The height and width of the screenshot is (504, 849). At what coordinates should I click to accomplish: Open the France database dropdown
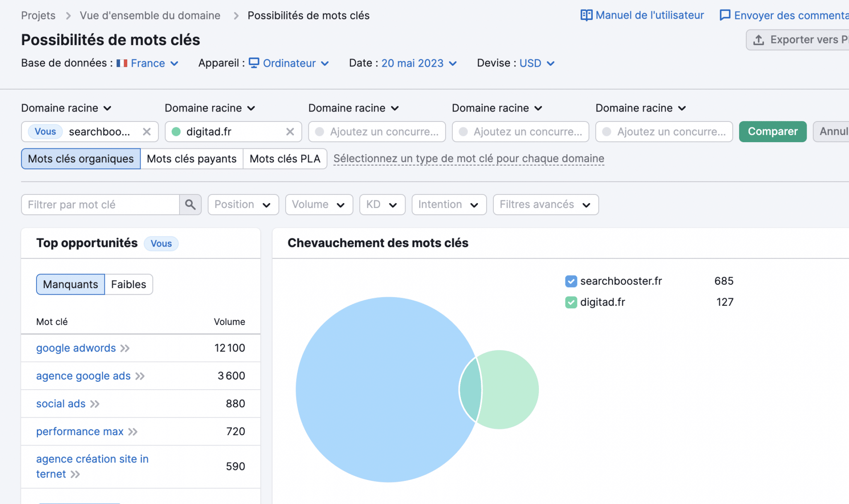tap(148, 63)
